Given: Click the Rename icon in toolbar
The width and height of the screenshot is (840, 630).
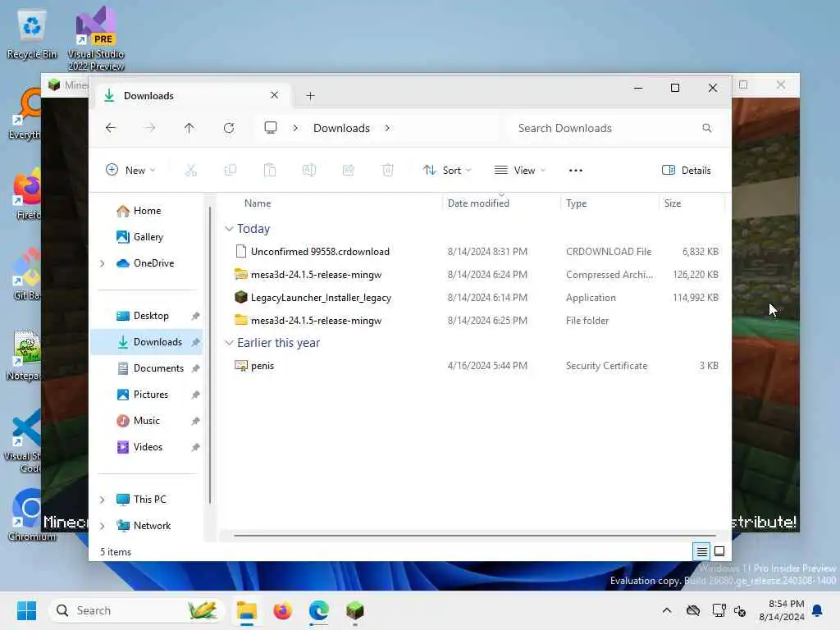Looking at the screenshot, I should tap(309, 171).
